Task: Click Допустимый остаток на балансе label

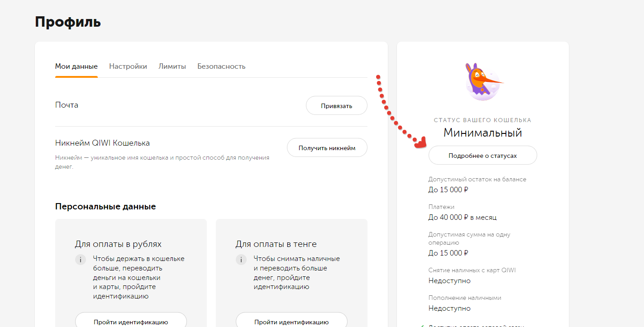Action: tap(477, 179)
